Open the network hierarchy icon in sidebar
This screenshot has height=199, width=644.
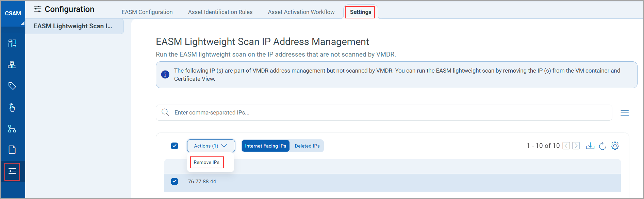coord(12,128)
